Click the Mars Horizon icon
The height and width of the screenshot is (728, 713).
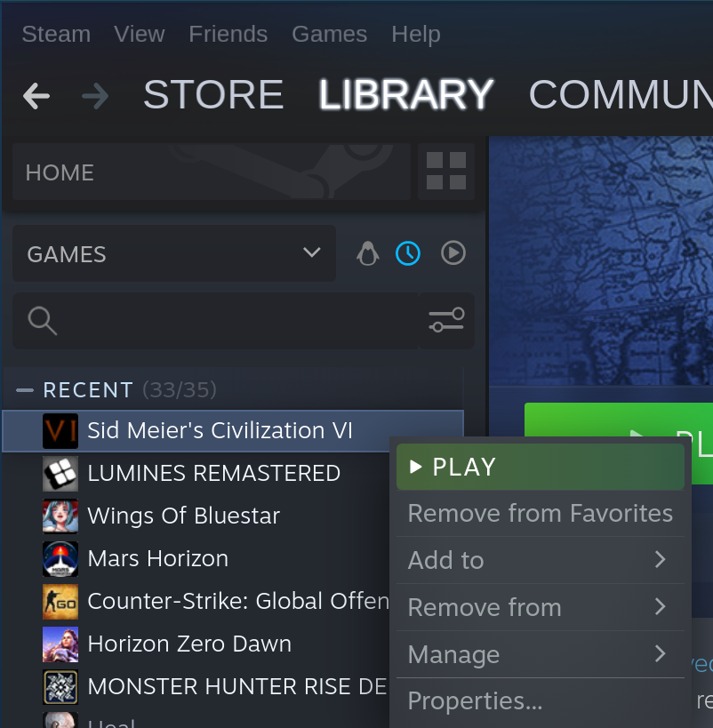point(60,559)
